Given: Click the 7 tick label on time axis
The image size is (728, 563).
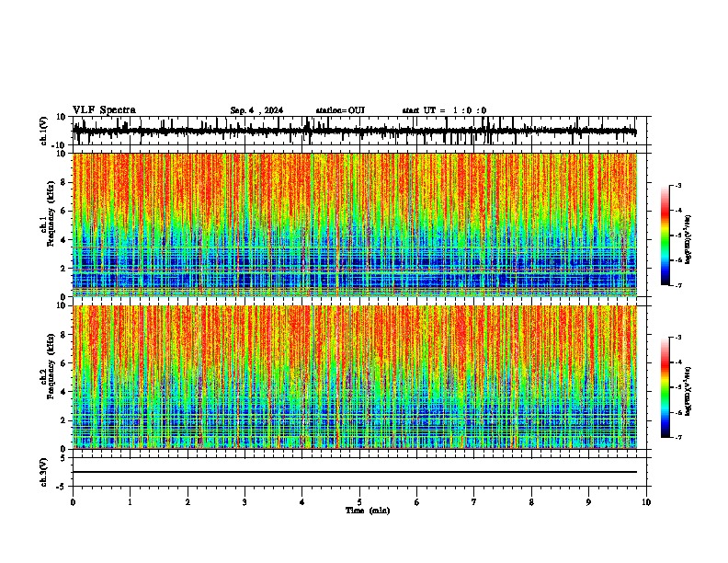Looking at the screenshot, I should click(474, 502).
